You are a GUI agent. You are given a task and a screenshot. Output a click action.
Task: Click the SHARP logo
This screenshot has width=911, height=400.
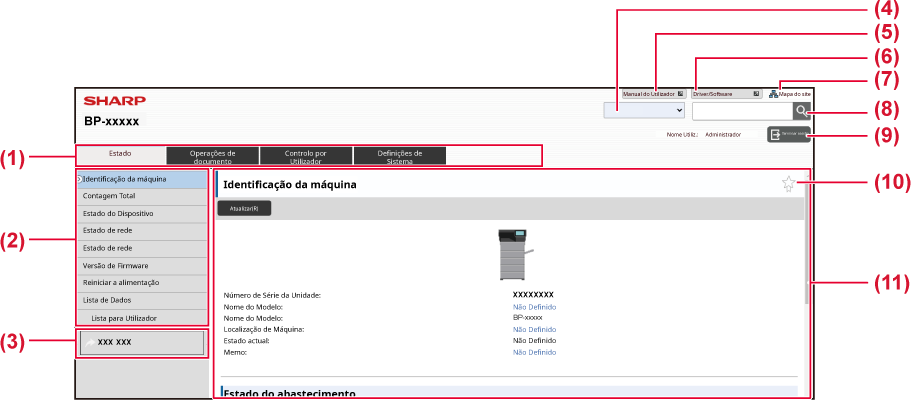coord(114,101)
